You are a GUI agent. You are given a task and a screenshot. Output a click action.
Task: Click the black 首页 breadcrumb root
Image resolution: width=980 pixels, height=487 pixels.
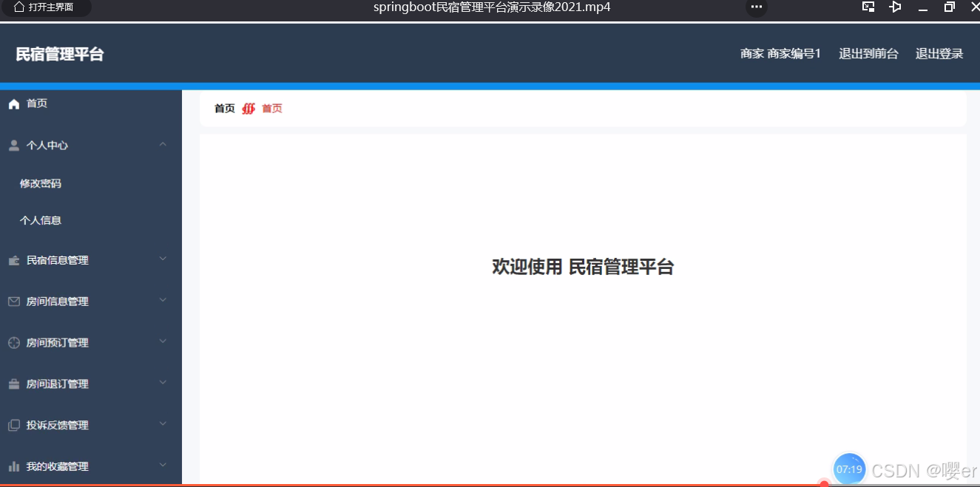click(225, 109)
